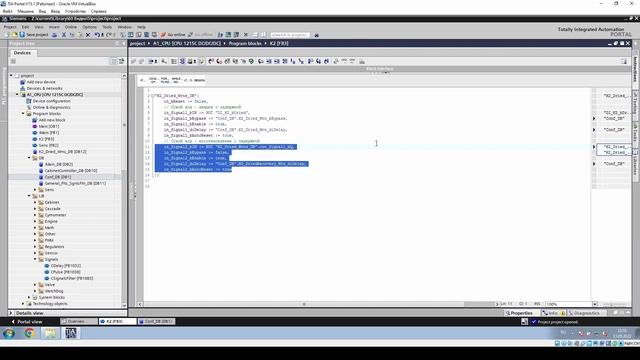The image size is (640, 360).
Task: Collapse the project root node
Action: click(11, 76)
